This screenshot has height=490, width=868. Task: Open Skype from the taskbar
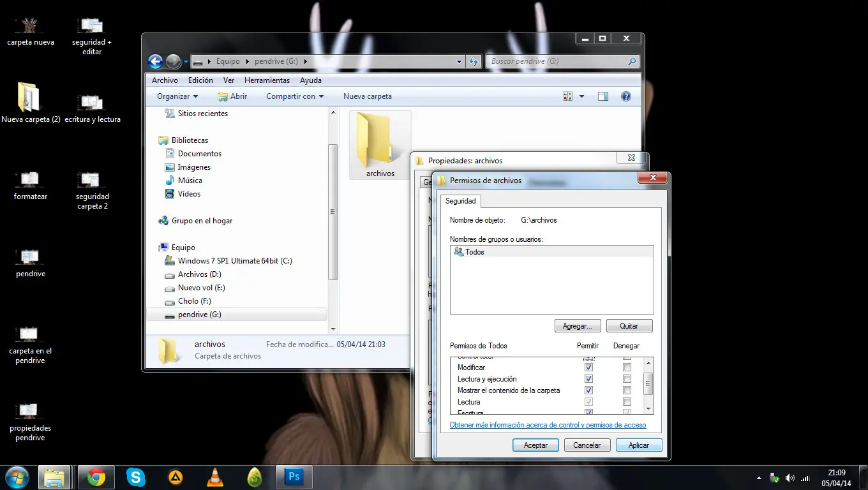[x=136, y=477]
